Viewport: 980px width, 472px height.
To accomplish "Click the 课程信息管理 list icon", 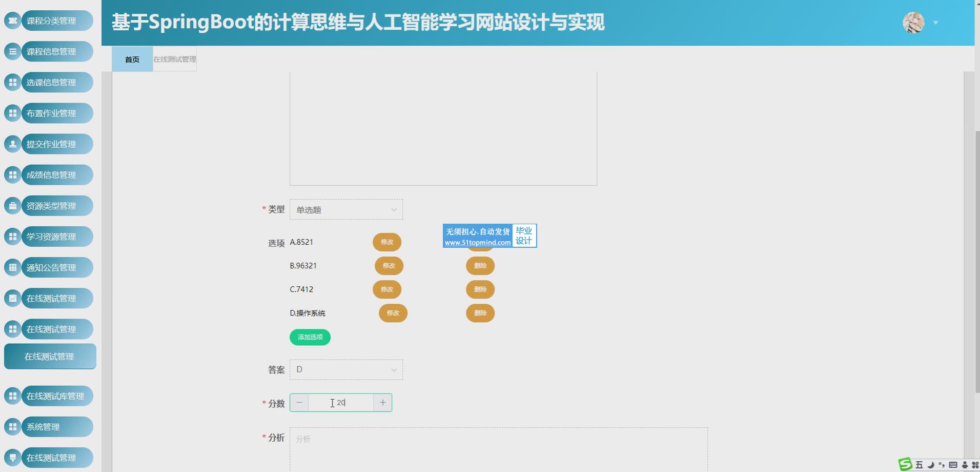I will [x=13, y=51].
